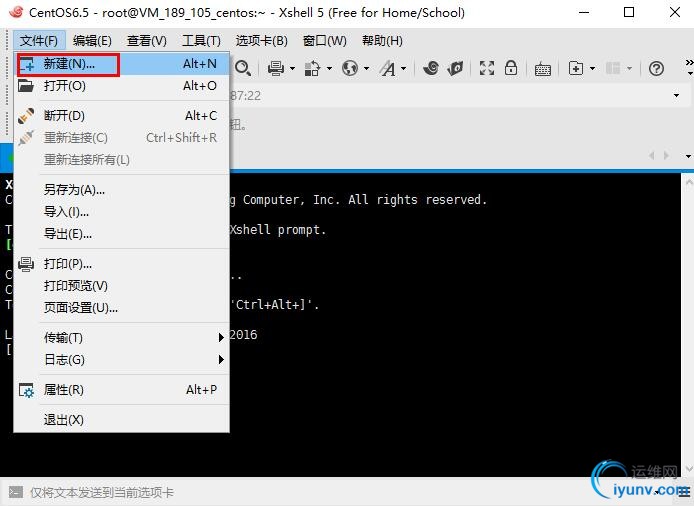Click the address bar field
Screen dimensions: 694x506
[x=458, y=96]
